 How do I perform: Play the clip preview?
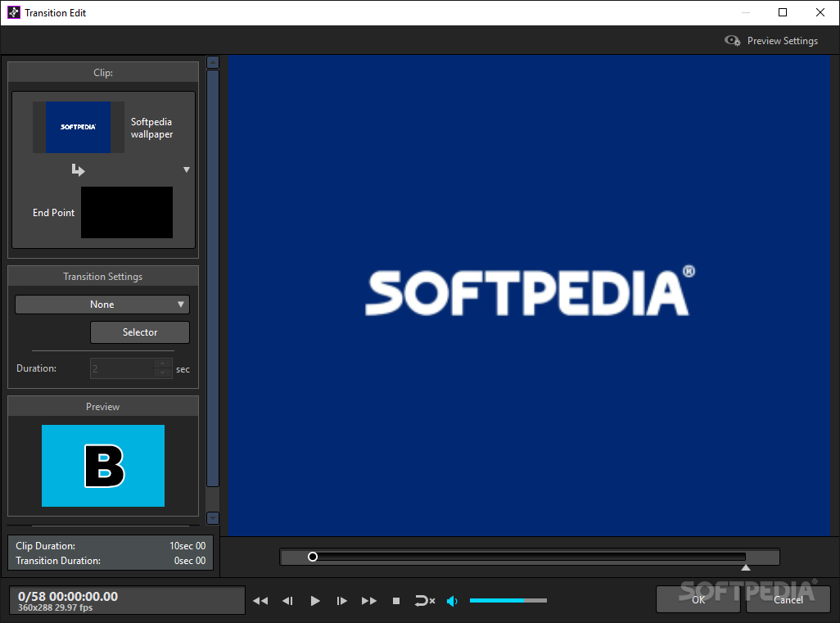pyautogui.click(x=315, y=601)
